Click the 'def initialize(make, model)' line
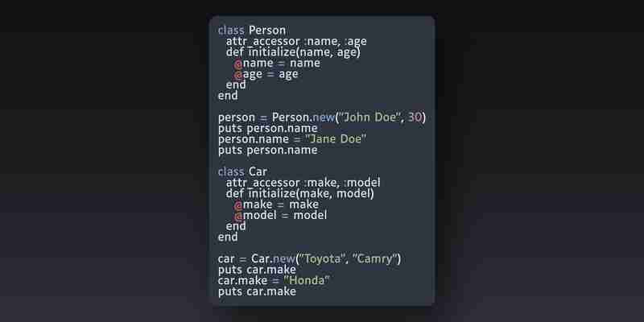 coord(299,193)
